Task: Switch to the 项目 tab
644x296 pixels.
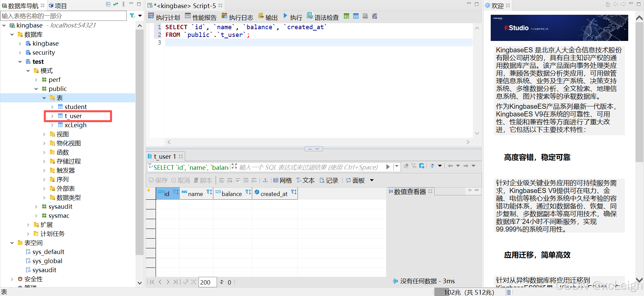Action: pos(58,6)
